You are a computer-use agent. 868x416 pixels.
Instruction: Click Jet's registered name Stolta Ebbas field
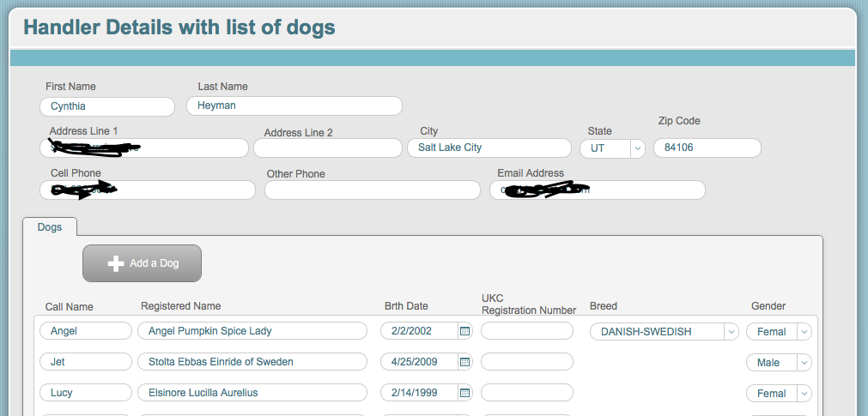(252, 362)
